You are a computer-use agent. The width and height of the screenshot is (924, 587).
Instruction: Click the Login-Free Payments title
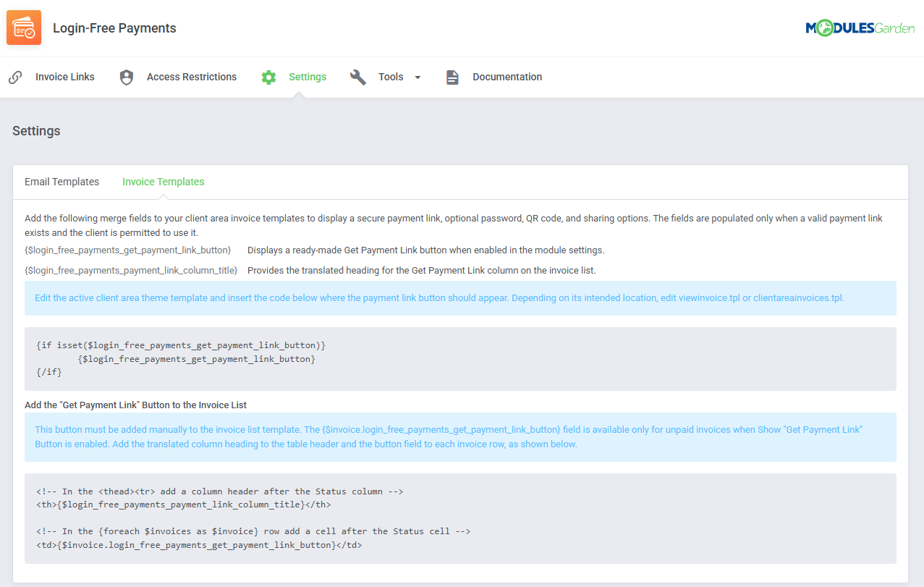point(114,28)
